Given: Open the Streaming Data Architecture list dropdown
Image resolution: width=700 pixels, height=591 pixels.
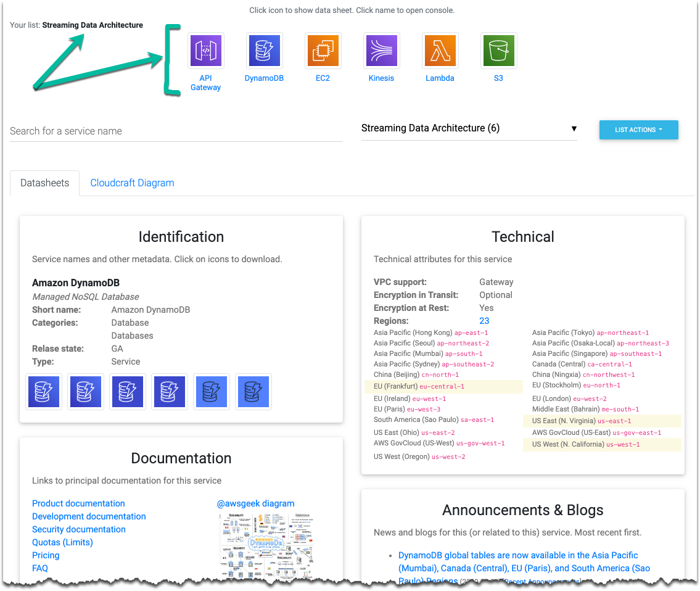Looking at the screenshot, I should point(469,128).
